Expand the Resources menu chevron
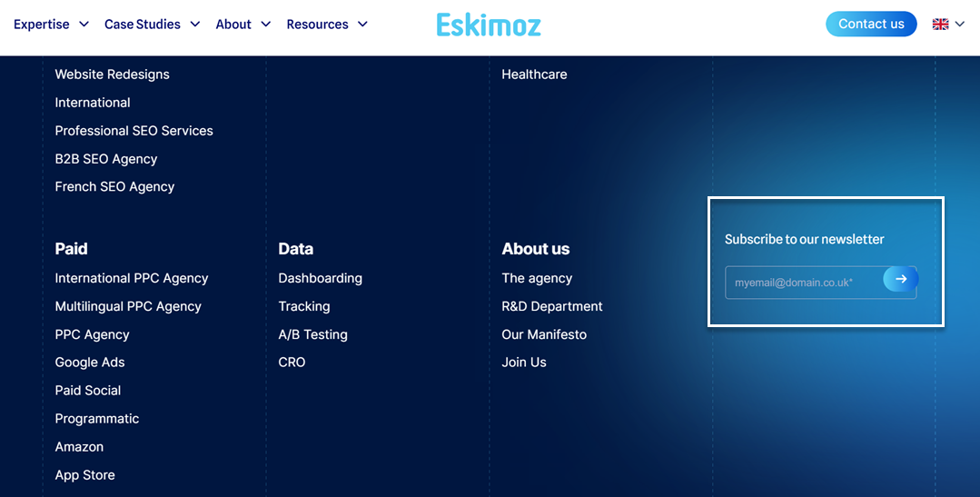 click(362, 25)
